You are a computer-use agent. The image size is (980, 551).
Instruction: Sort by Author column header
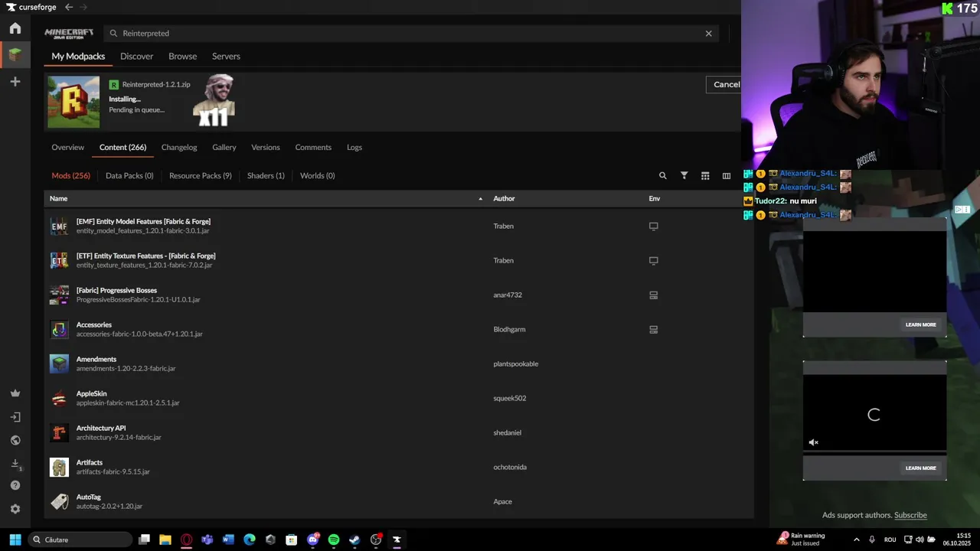[504, 199]
